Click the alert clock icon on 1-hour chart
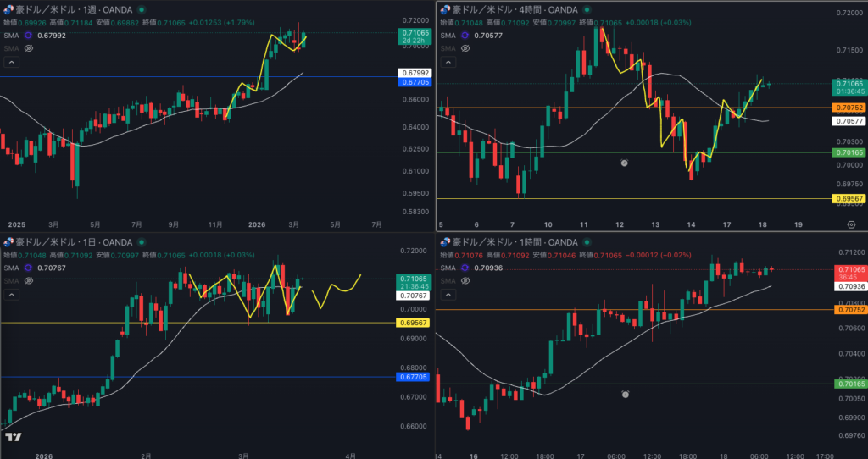Viewport: 868px width, 459px height. point(625,394)
